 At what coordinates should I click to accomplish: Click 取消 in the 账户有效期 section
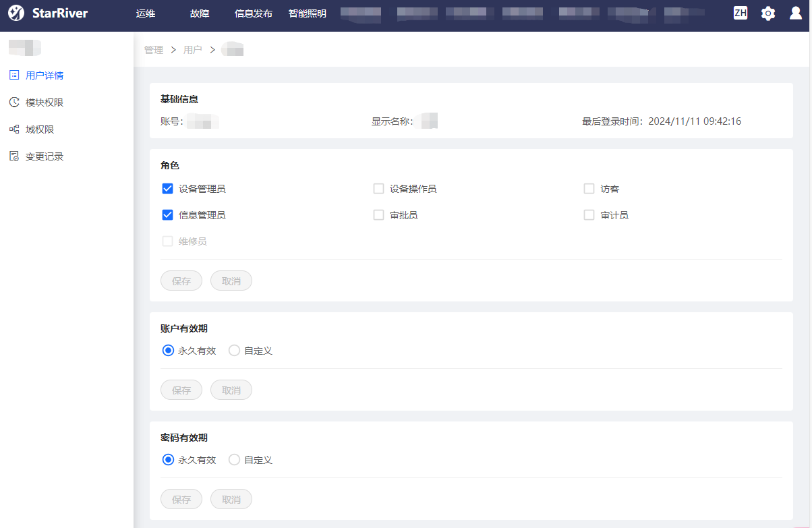tap(231, 390)
